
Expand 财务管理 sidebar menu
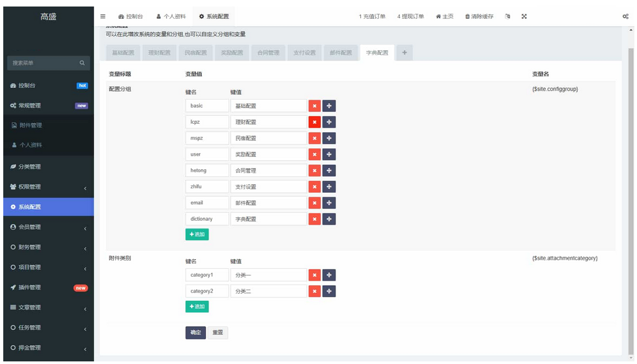click(47, 247)
